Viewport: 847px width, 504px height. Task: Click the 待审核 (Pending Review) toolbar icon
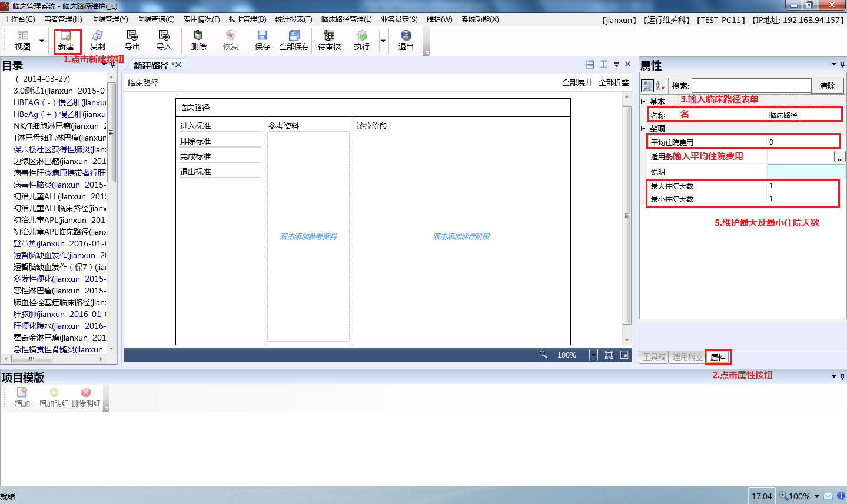click(x=329, y=36)
